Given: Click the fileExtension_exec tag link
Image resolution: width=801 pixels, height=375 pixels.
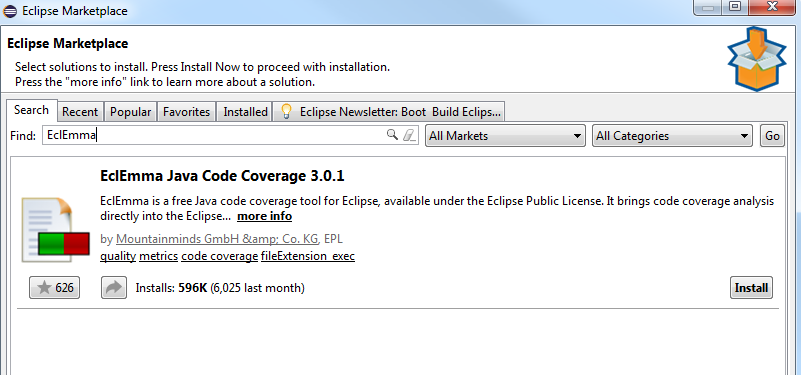Looking at the screenshot, I should [x=308, y=256].
